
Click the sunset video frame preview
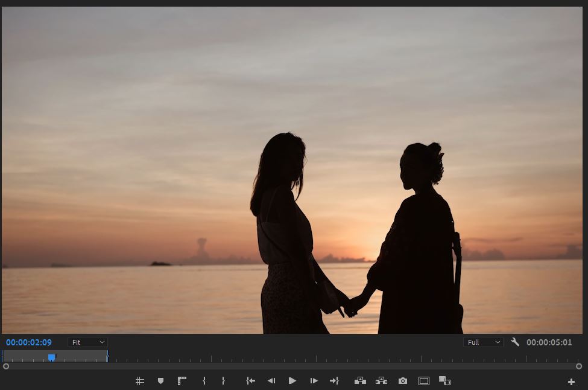click(292, 170)
